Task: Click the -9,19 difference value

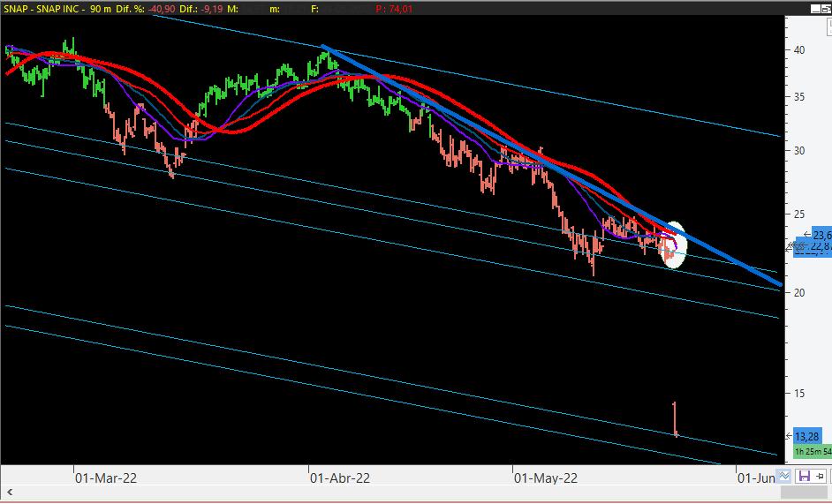Action: (212, 9)
